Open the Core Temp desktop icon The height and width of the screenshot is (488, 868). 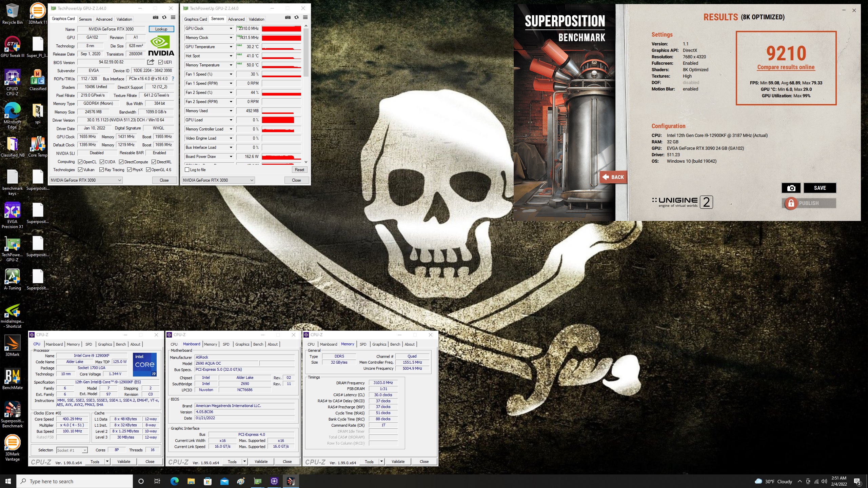coord(38,146)
